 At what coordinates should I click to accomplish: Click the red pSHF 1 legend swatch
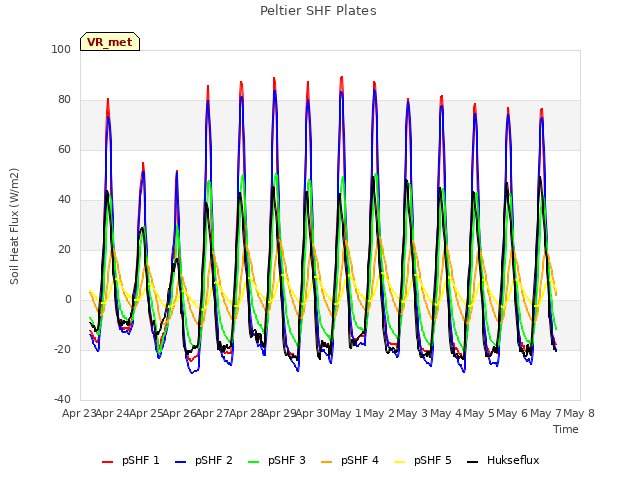tap(107, 462)
